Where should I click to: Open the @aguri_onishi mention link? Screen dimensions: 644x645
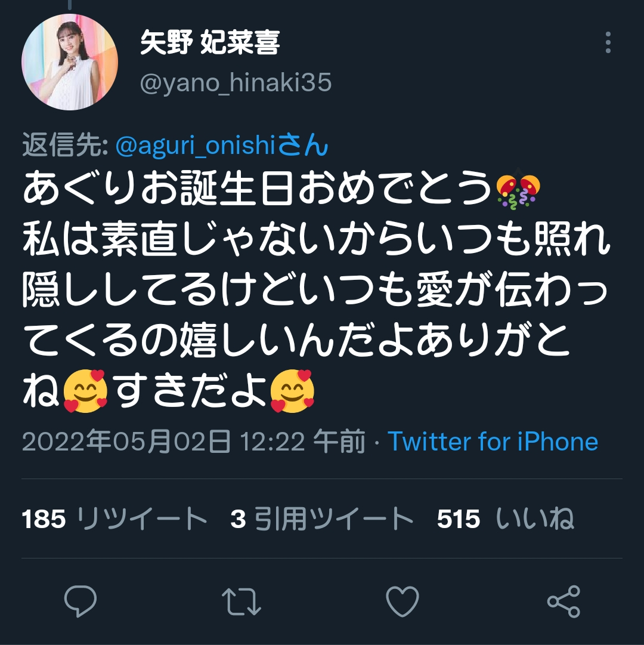coord(222,145)
